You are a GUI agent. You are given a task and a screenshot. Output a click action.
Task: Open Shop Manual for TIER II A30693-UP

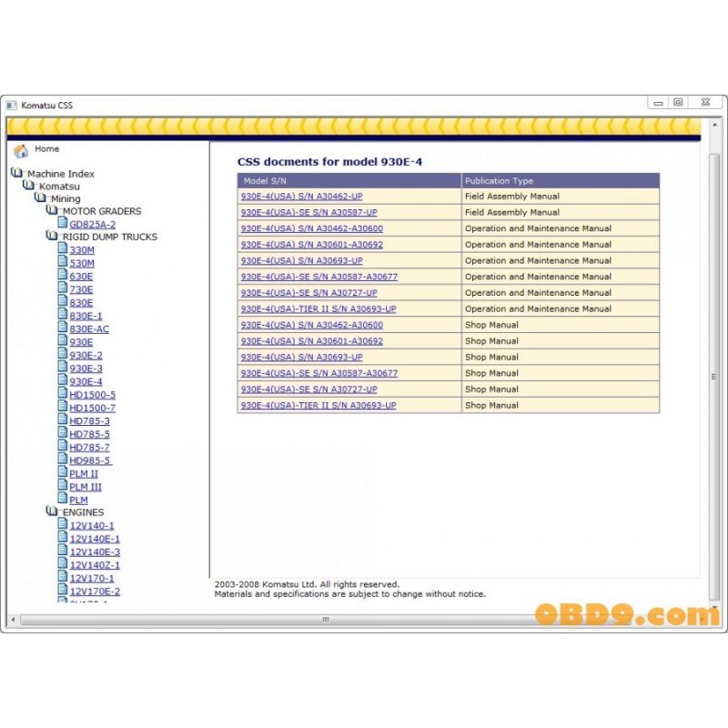click(x=318, y=405)
